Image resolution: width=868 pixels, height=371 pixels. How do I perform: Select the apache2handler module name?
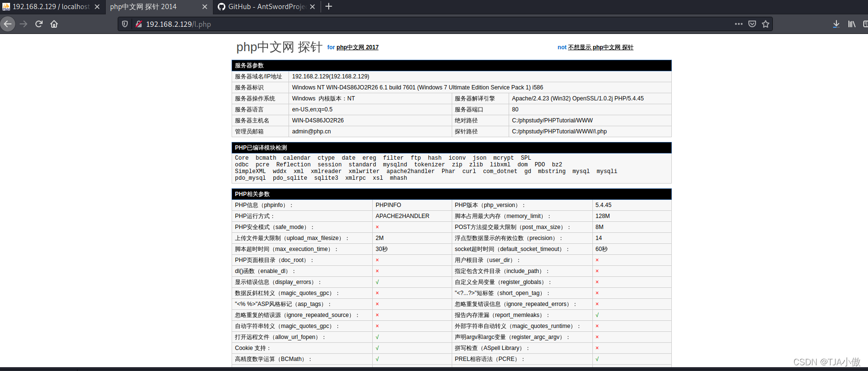tap(411, 171)
